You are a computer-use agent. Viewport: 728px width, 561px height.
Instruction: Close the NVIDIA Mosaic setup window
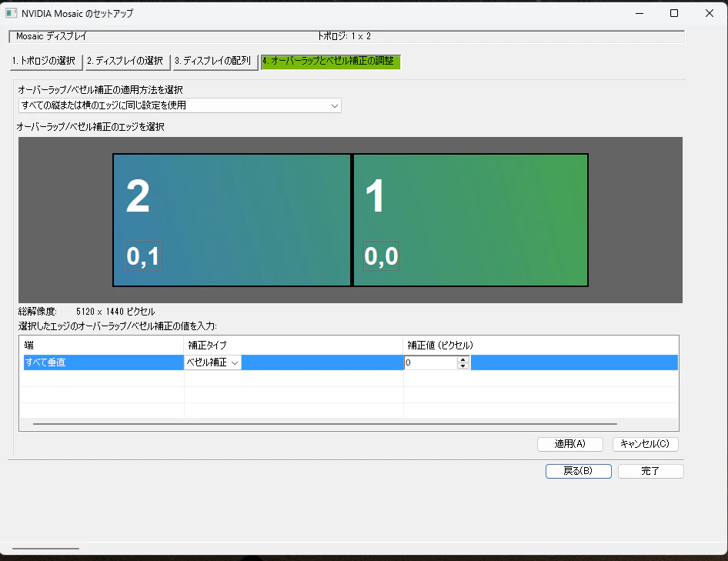point(710,14)
